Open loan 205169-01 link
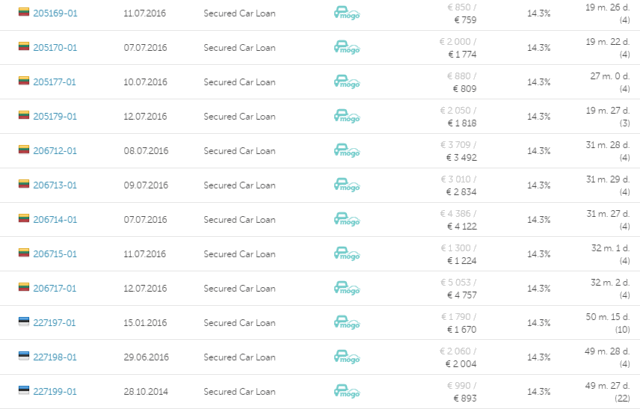The width and height of the screenshot is (640, 409). click(x=55, y=13)
